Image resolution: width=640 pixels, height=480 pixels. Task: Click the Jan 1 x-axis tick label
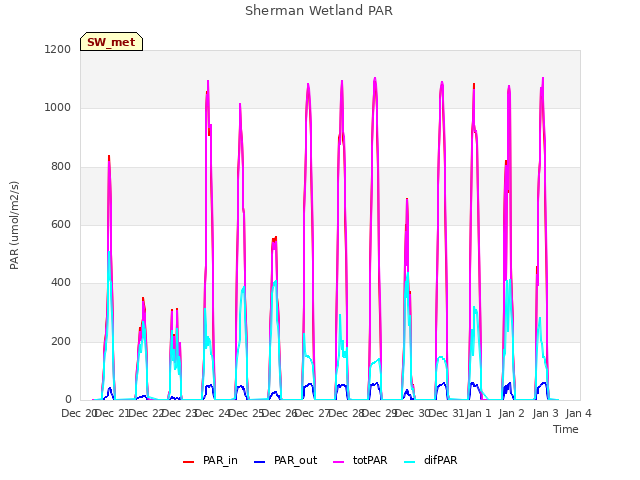pos(478,413)
